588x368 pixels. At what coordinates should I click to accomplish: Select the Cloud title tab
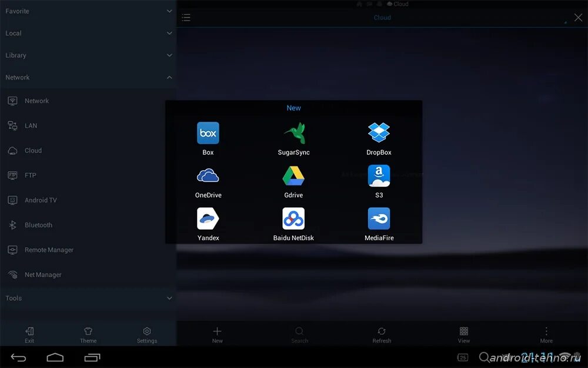[382, 17]
